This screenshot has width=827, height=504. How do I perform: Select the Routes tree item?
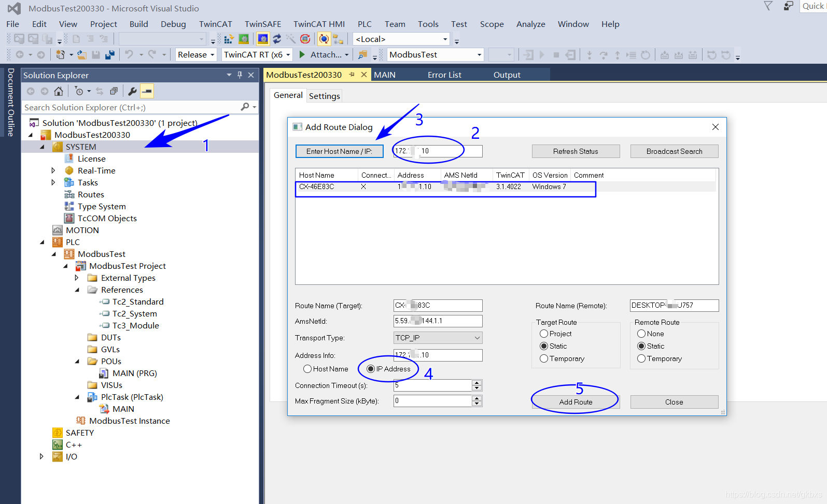[x=91, y=194]
